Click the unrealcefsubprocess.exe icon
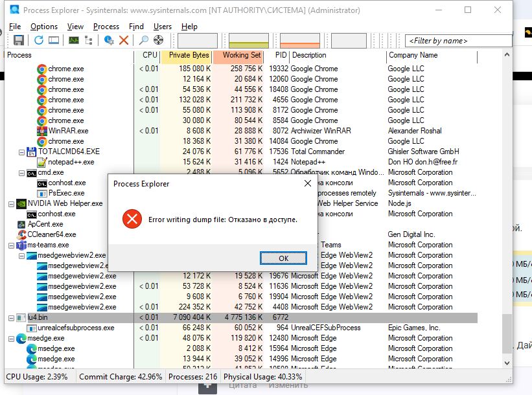 click(x=32, y=328)
